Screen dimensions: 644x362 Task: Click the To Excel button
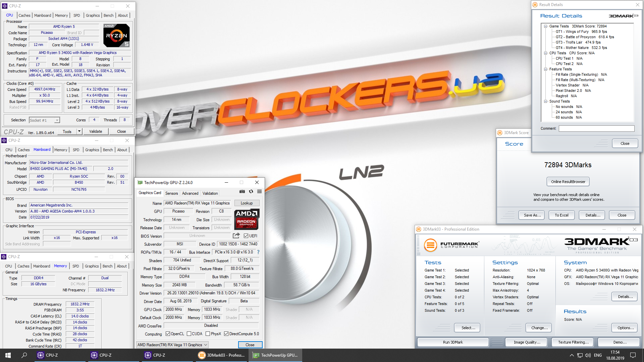562,215
